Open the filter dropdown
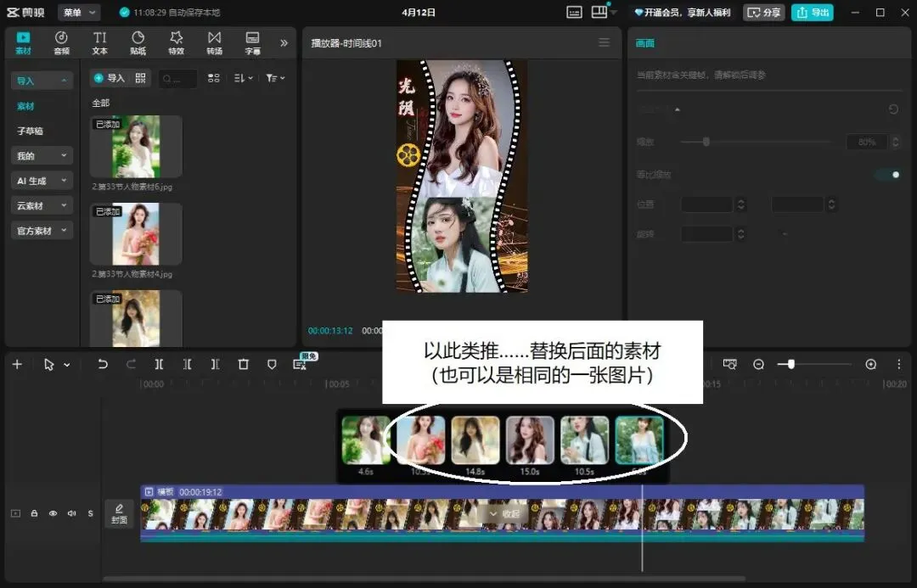 [x=275, y=78]
